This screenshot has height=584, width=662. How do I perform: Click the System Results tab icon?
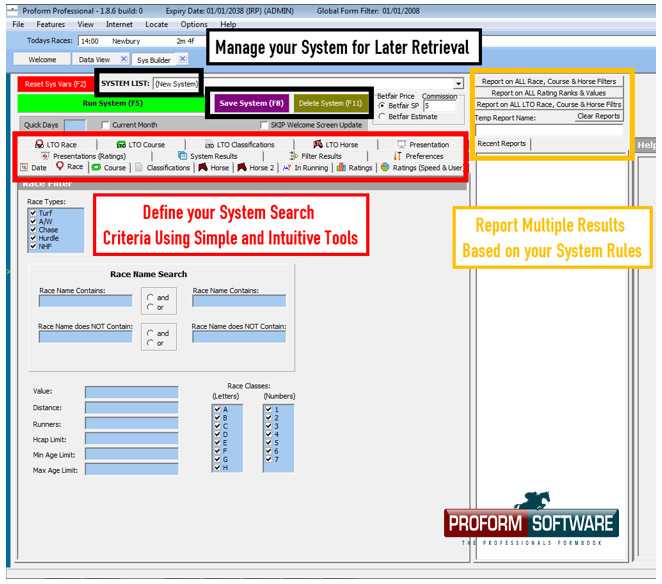tap(182, 156)
